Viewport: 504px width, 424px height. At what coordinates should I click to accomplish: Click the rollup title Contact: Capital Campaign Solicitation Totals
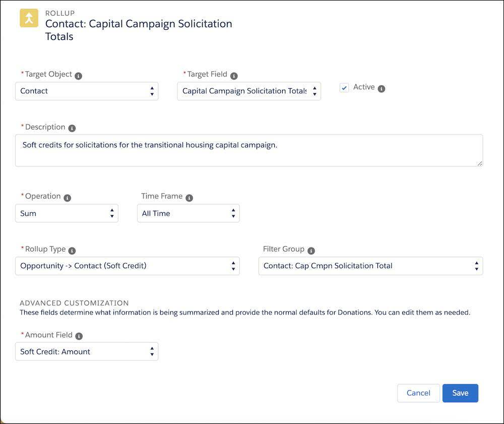(139, 30)
